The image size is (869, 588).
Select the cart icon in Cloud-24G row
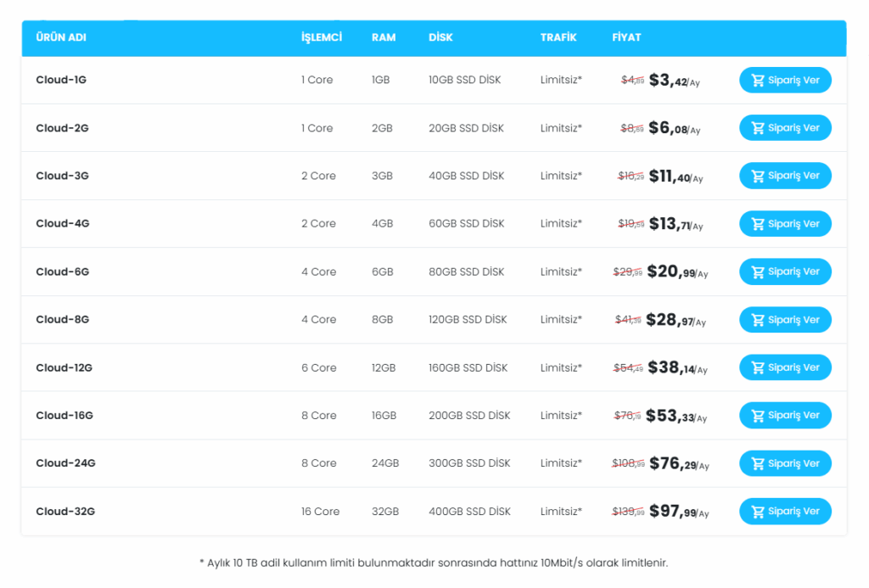click(758, 463)
